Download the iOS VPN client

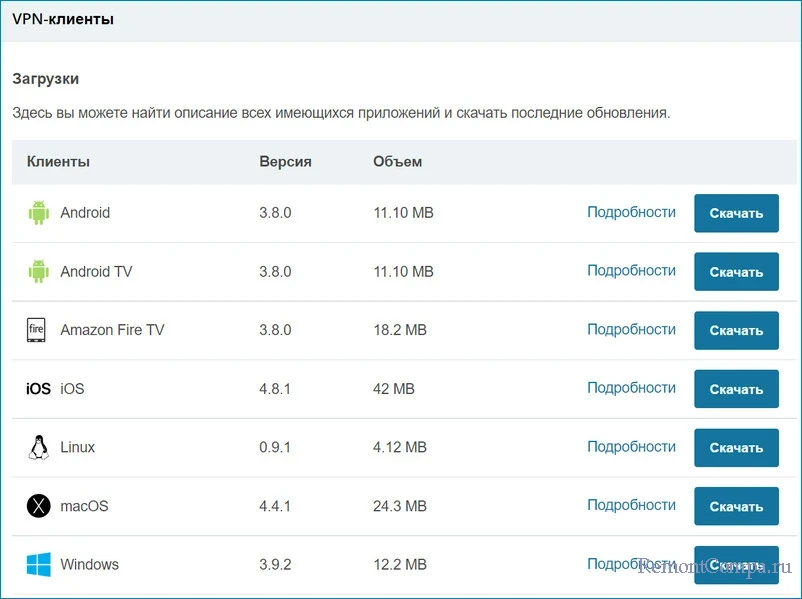[736, 389]
